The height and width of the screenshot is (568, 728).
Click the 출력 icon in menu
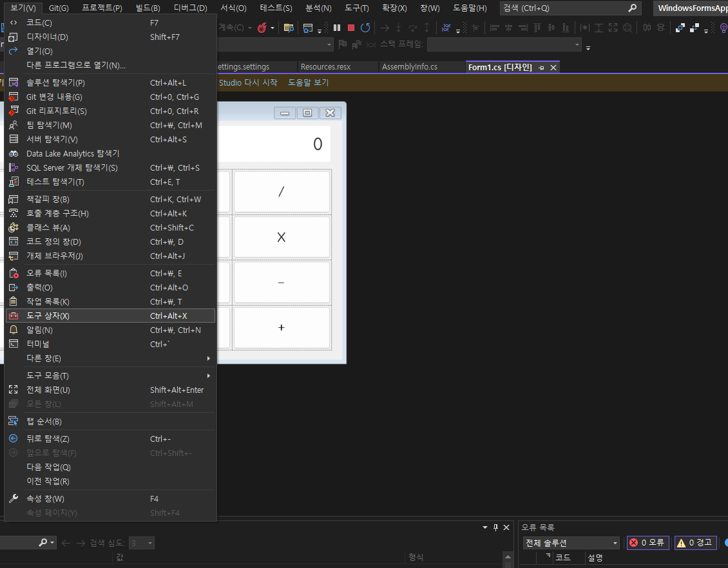(x=14, y=288)
